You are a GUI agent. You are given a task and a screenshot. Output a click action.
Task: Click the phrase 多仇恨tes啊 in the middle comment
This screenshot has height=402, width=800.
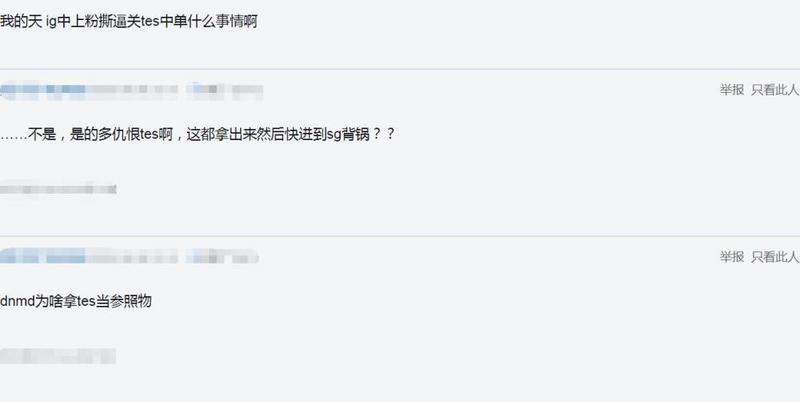(x=135, y=135)
